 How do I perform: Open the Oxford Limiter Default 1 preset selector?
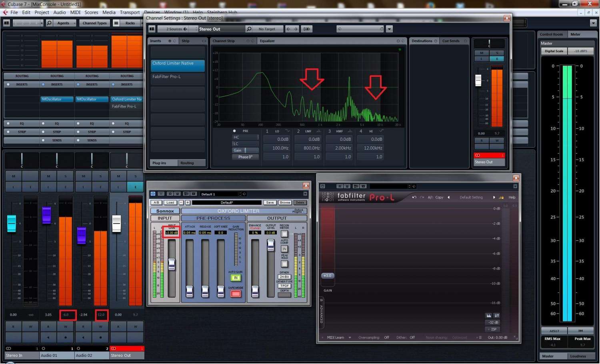coord(221,194)
